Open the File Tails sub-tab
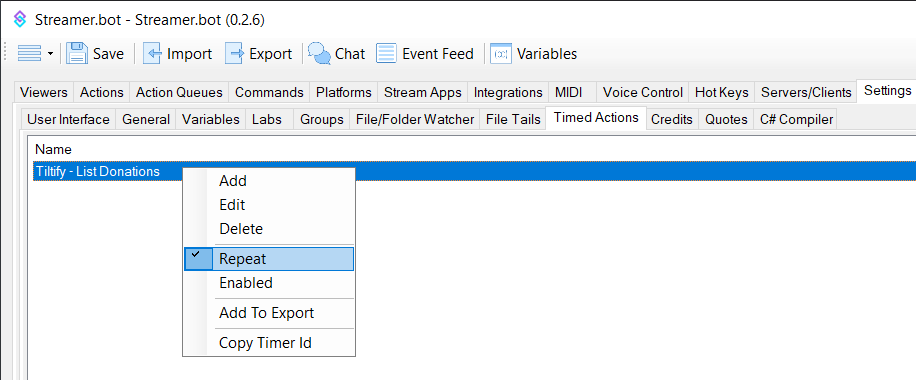This screenshot has height=380, width=916. [x=513, y=119]
